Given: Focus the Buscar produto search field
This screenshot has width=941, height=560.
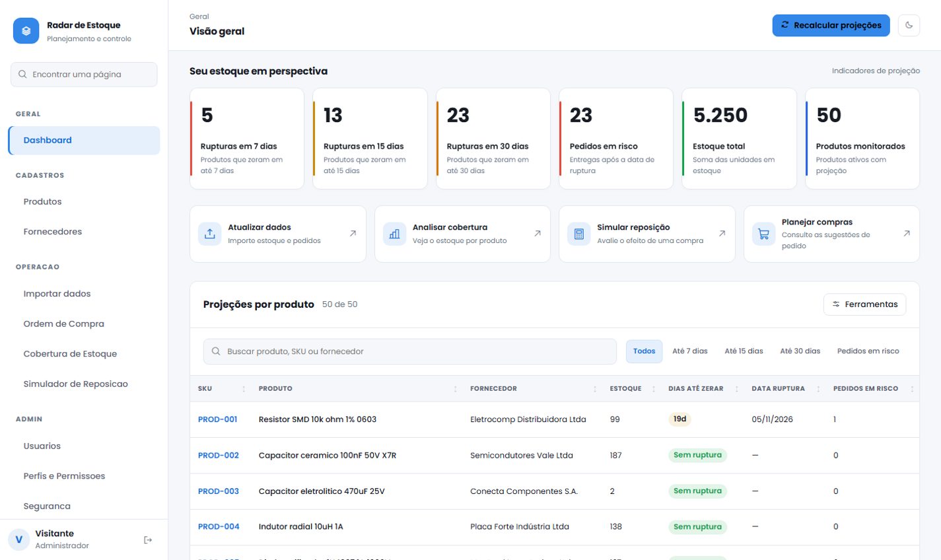Looking at the screenshot, I should 409,351.
